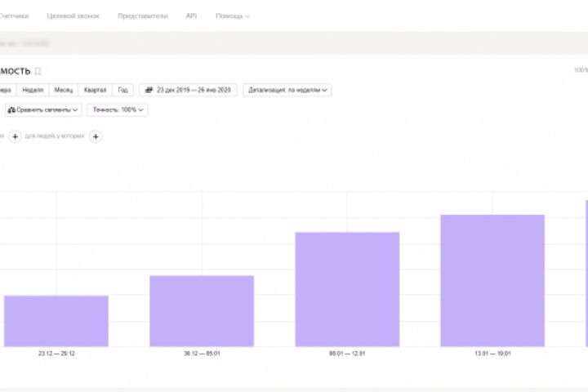Click the axis label 23.12 — 29.12
The height and width of the screenshot is (392, 588).
click(x=56, y=354)
